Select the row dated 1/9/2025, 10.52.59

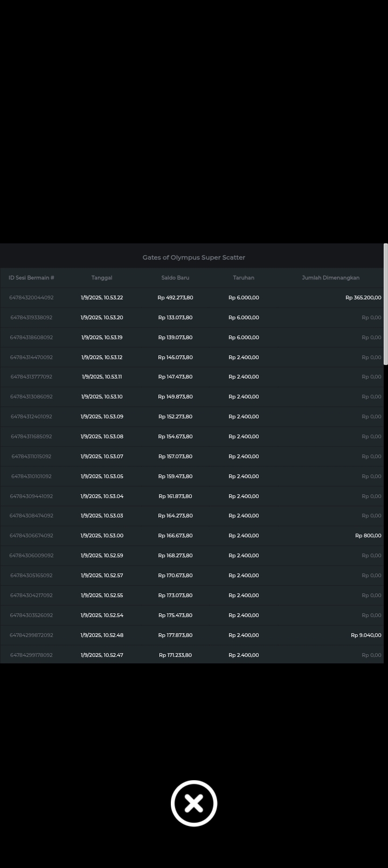(102, 556)
